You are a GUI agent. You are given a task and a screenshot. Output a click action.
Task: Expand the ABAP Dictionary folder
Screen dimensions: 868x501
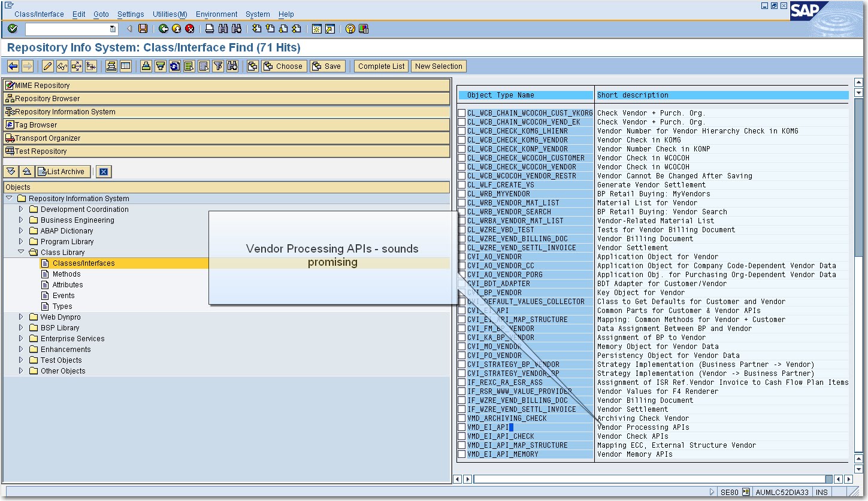tap(21, 231)
